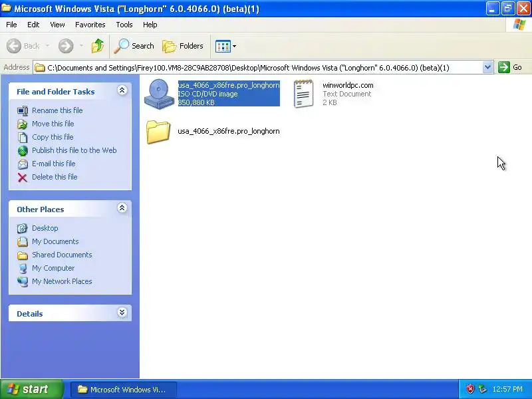Click the red X Delete icon
Screen dimensions: 532x399
pos(23,178)
